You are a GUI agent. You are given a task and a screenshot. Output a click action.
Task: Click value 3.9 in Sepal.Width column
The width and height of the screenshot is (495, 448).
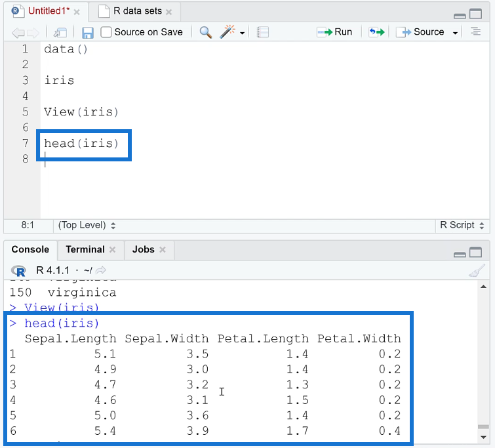[197, 431]
